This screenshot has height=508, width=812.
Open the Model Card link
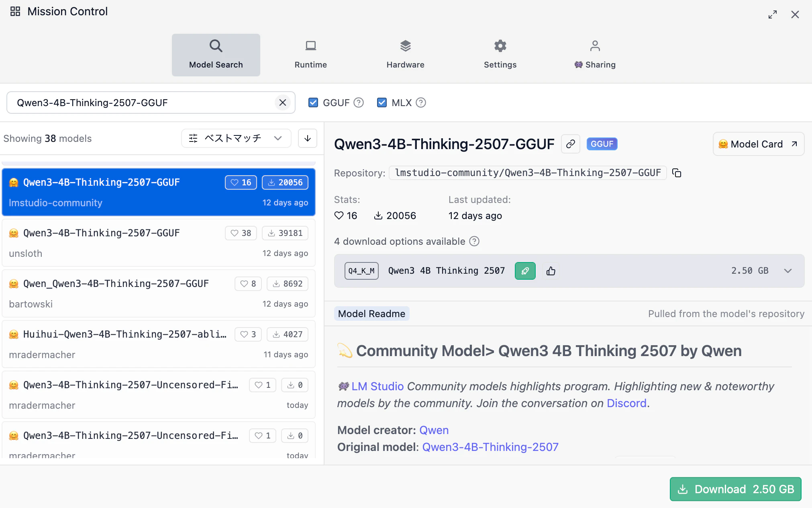click(759, 144)
